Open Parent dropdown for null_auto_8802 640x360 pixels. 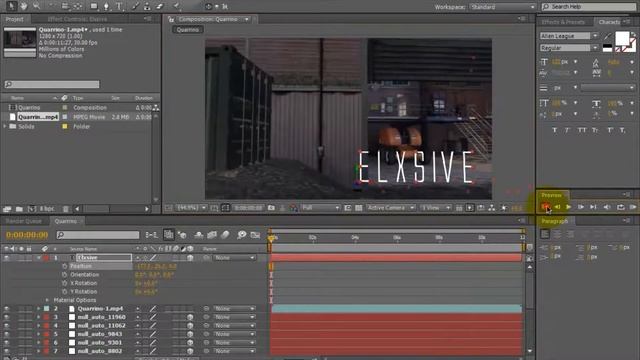coord(235,351)
